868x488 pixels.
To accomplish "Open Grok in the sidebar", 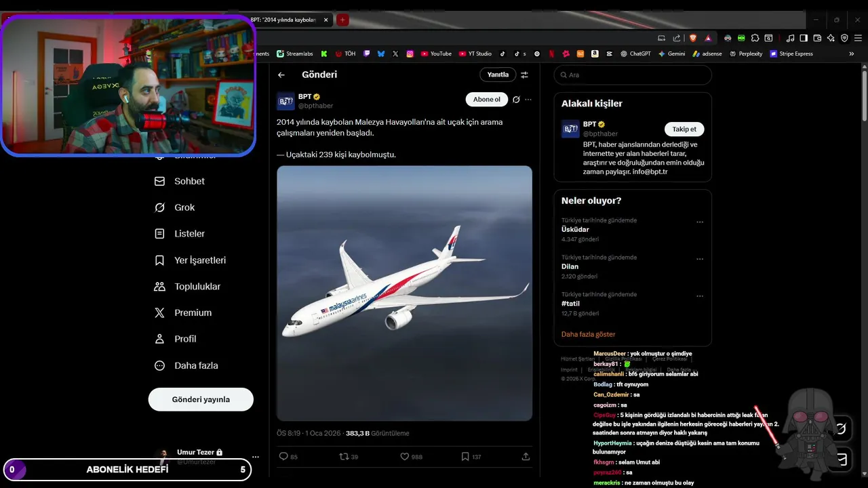I will point(175,207).
